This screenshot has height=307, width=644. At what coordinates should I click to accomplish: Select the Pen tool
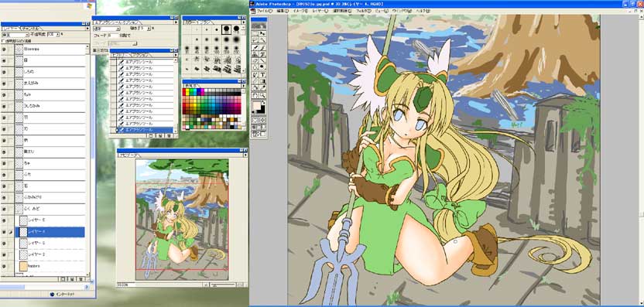[255, 74]
